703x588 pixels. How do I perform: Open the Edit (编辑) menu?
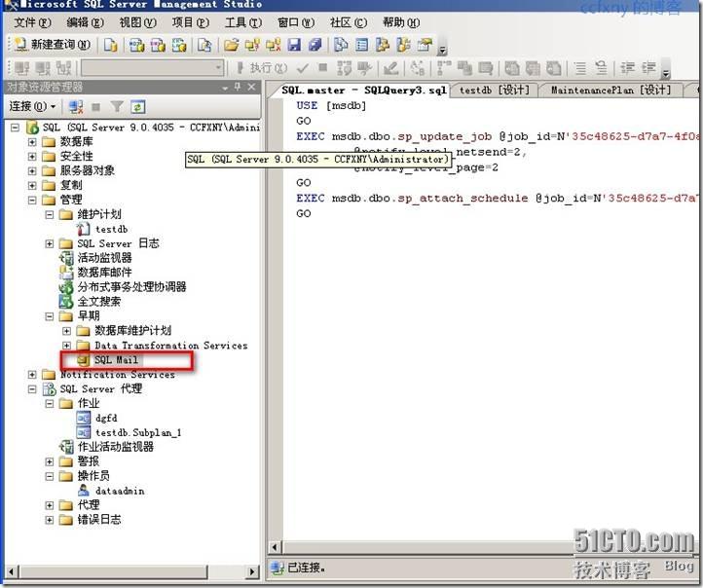(85, 22)
